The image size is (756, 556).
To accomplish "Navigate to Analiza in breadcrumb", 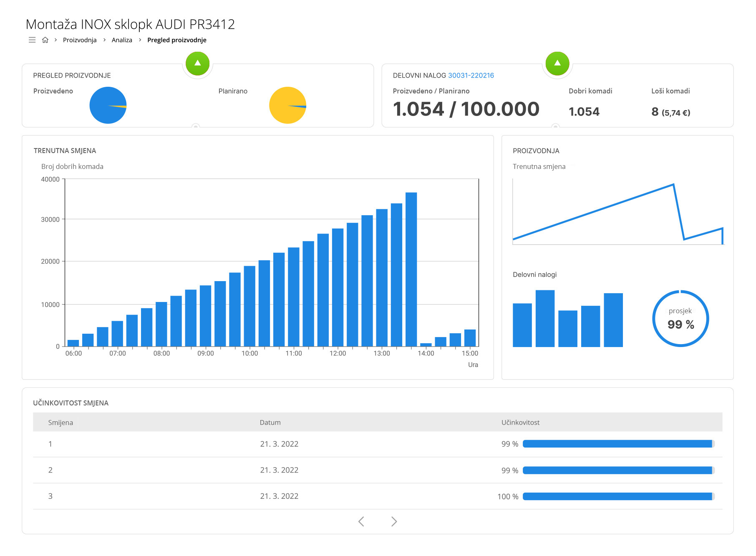I will pyautogui.click(x=122, y=40).
